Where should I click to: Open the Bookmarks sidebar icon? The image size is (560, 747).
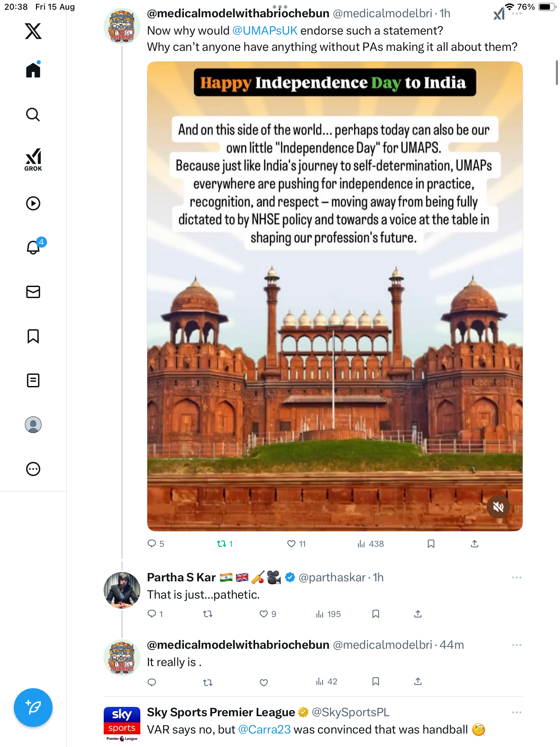[33, 336]
